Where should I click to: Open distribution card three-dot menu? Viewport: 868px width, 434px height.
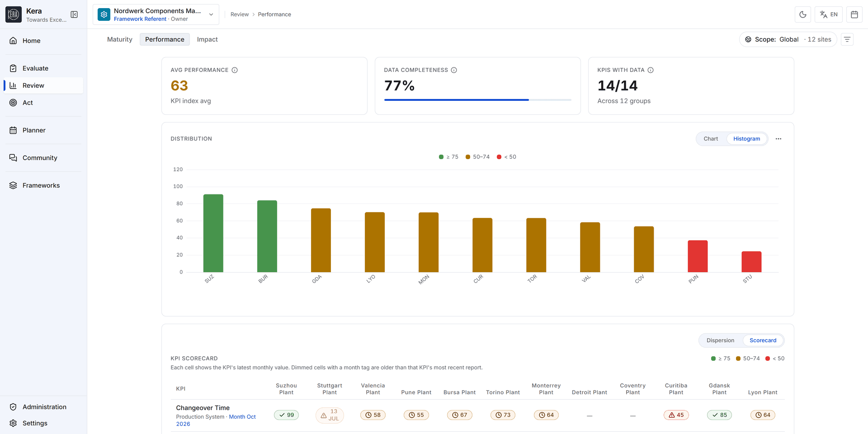778,139
